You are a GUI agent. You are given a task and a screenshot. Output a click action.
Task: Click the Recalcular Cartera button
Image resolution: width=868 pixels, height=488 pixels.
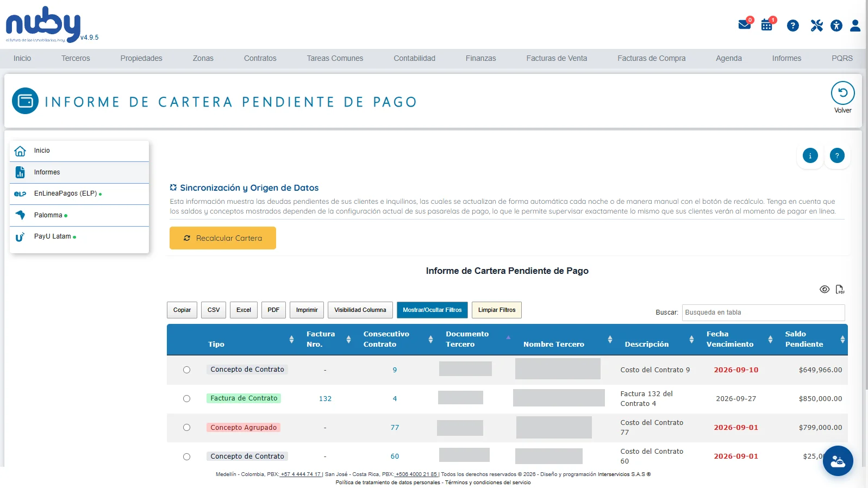(223, 238)
